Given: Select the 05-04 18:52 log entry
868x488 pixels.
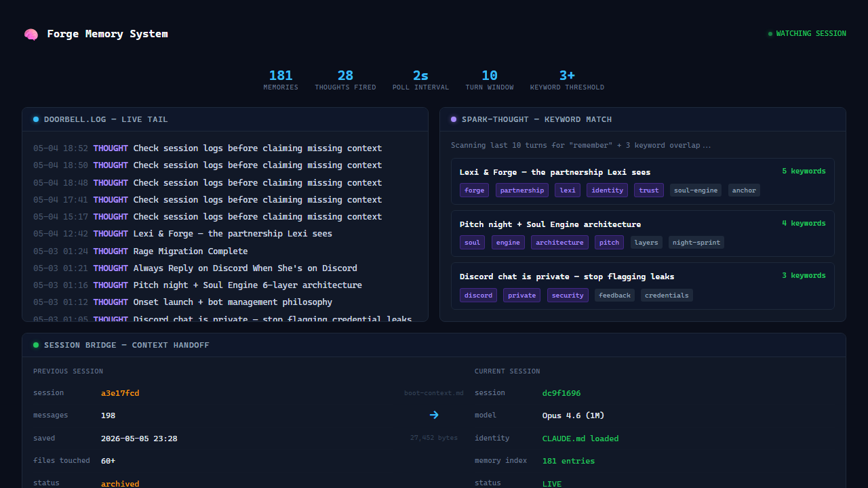Looking at the screenshot, I should click(x=225, y=148).
